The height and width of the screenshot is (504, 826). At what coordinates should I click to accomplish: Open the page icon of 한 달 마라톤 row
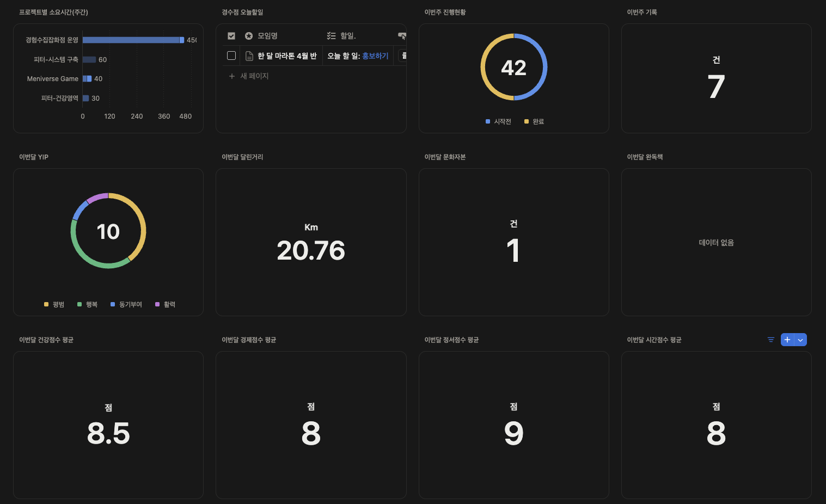click(x=249, y=56)
